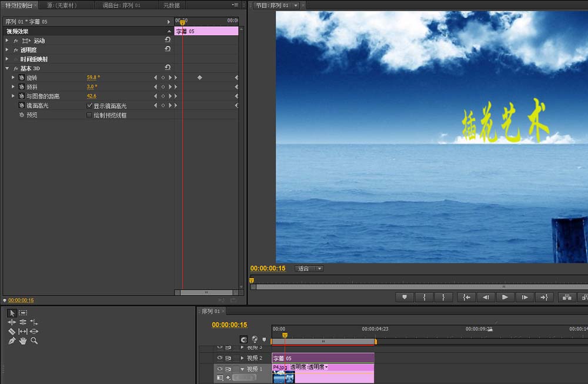The height and width of the screenshot is (384, 588).
Task: Hide 视频 2 track with eye icon
Action: click(x=220, y=358)
